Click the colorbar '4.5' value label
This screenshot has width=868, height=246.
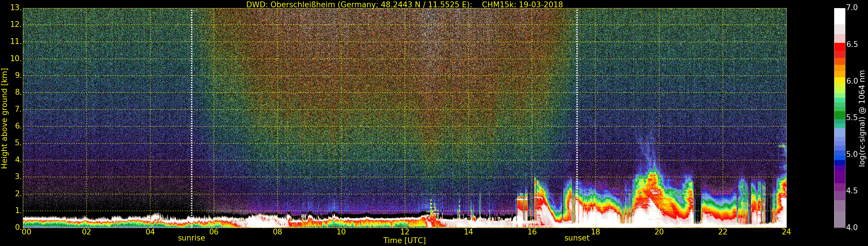tap(852, 191)
